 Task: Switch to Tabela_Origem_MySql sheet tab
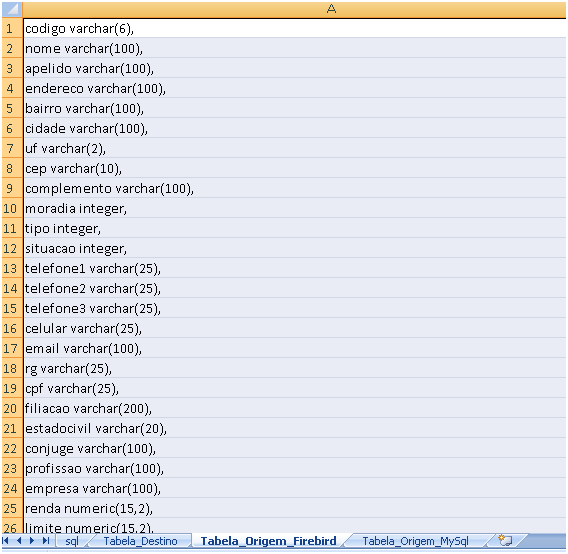click(x=415, y=541)
